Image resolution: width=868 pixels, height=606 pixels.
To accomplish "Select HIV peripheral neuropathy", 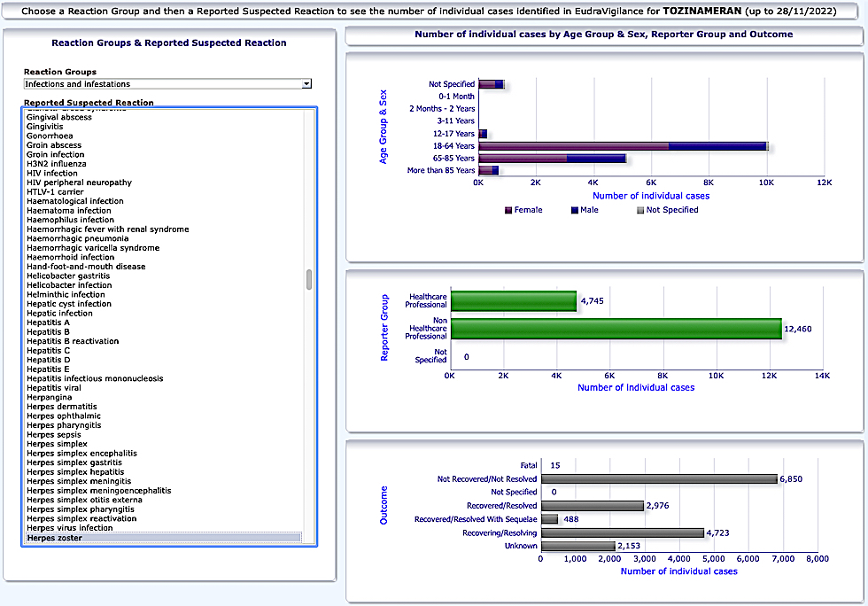I will (x=79, y=183).
